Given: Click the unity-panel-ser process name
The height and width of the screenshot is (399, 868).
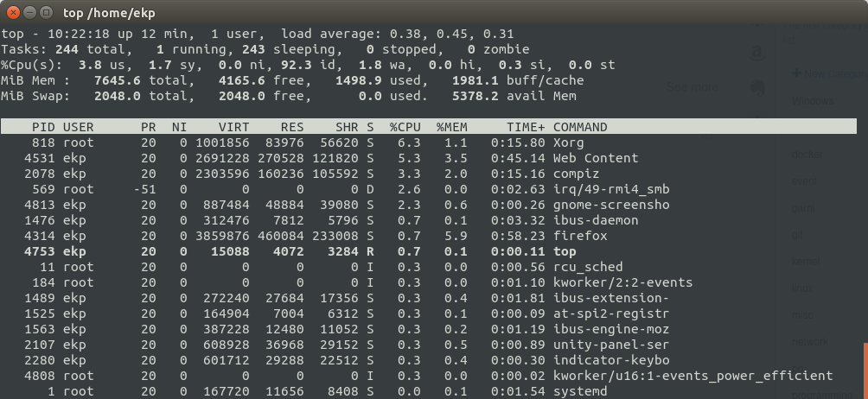Looking at the screenshot, I should coord(611,345).
